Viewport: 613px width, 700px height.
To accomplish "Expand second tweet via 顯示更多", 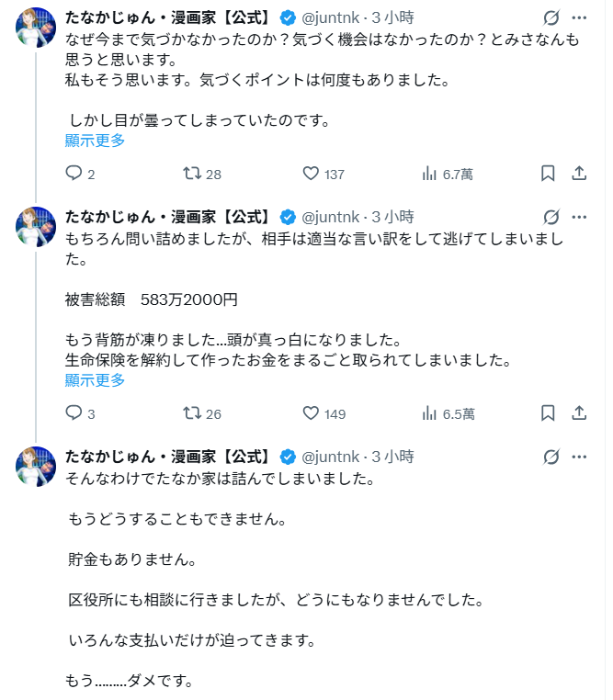I will 95,380.
